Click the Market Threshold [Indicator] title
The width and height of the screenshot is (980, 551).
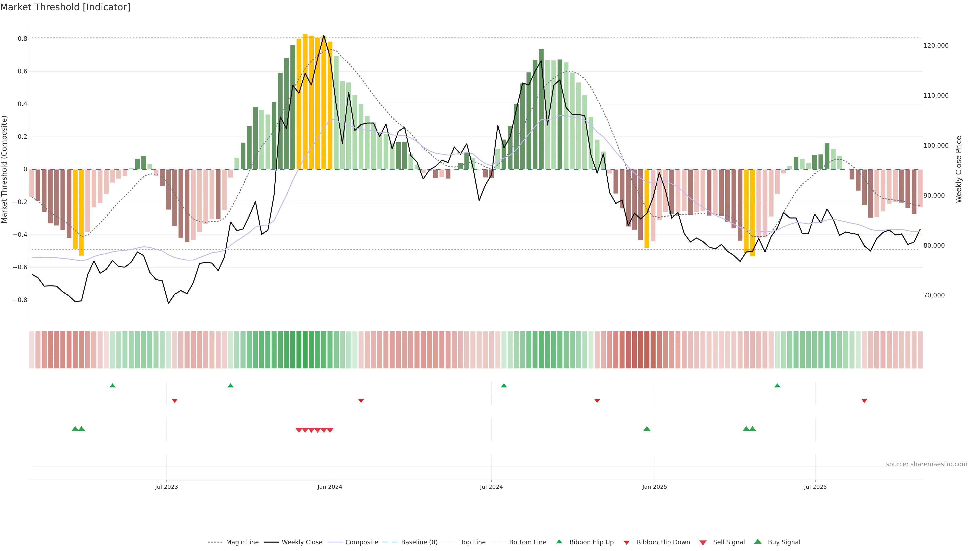click(65, 7)
